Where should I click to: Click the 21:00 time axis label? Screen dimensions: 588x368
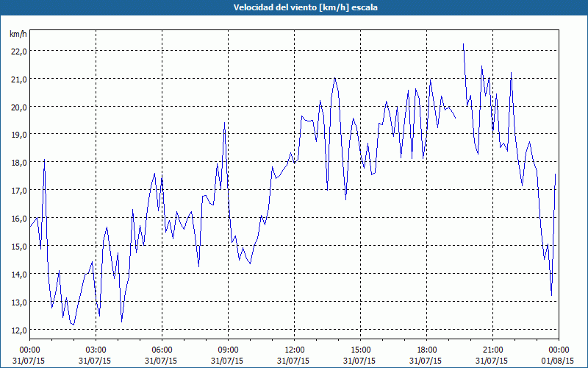click(x=492, y=350)
